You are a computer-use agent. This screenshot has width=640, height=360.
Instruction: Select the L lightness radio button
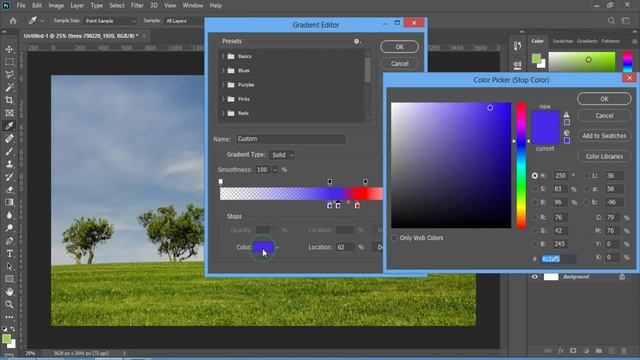[587, 176]
